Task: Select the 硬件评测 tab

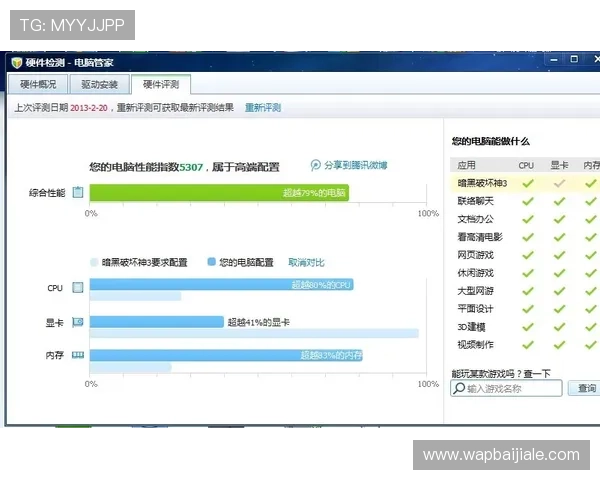Action: (x=161, y=84)
